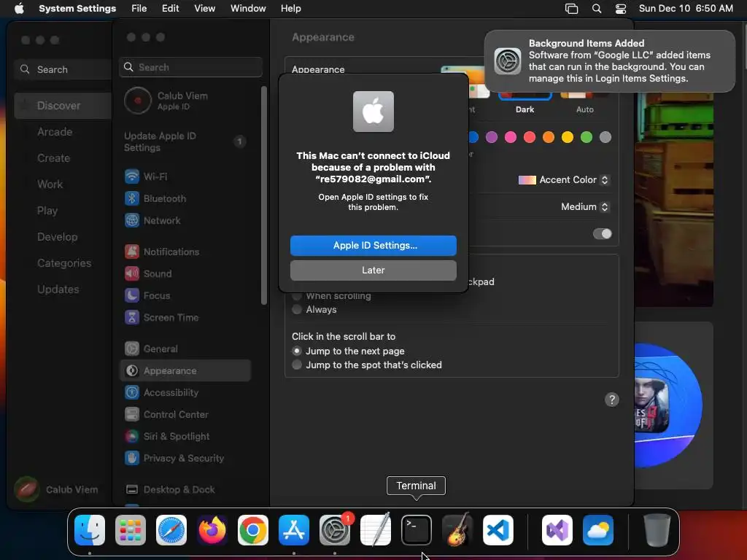Open Siri & Spotlight settings
Screen dimensions: 747x560
pos(186,437)
